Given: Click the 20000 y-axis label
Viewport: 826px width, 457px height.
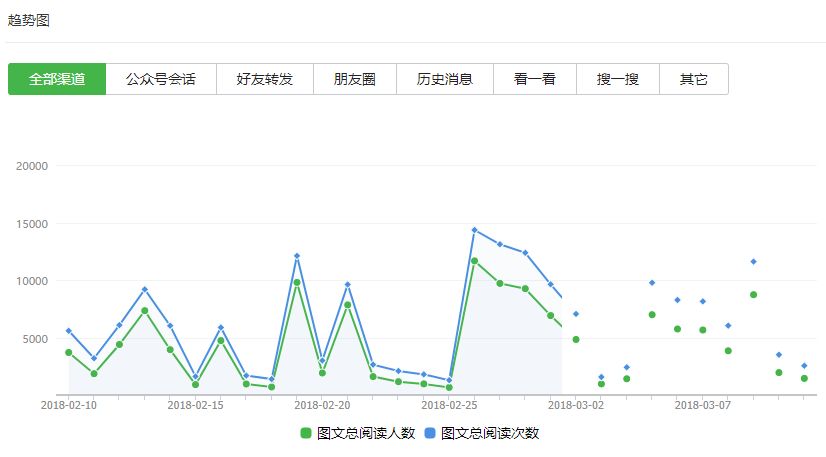Looking at the screenshot, I should click(32, 166).
